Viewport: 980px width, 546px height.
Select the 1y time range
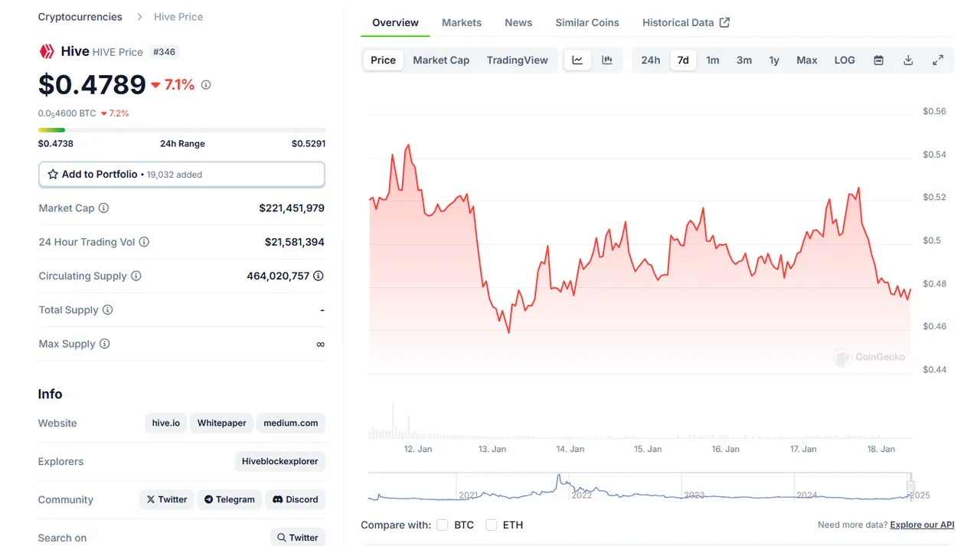point(774,60)
